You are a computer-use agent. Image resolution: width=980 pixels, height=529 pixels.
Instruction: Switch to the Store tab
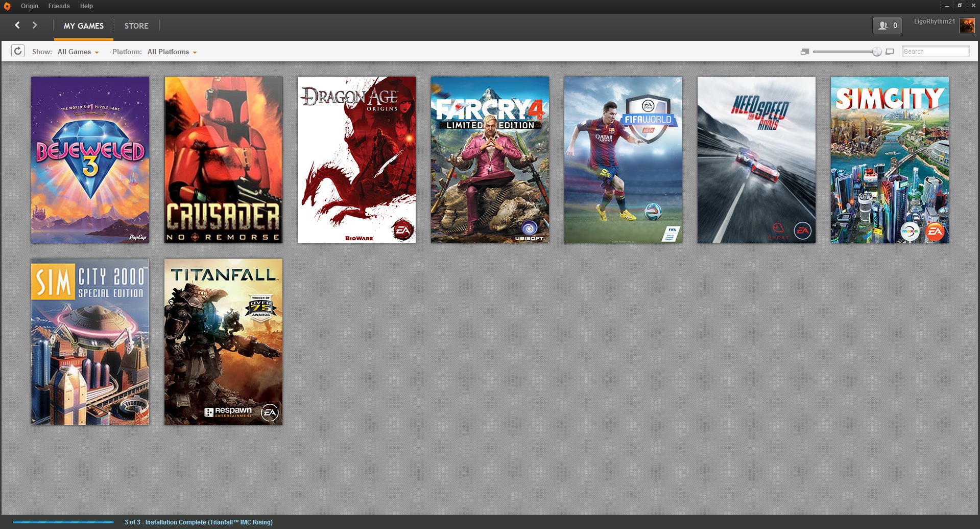136,26
